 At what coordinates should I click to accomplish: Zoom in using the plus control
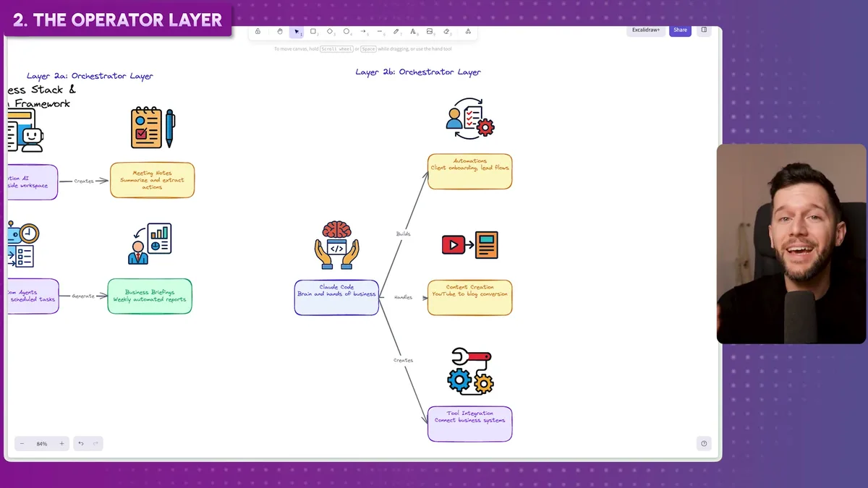coord(61,443)
